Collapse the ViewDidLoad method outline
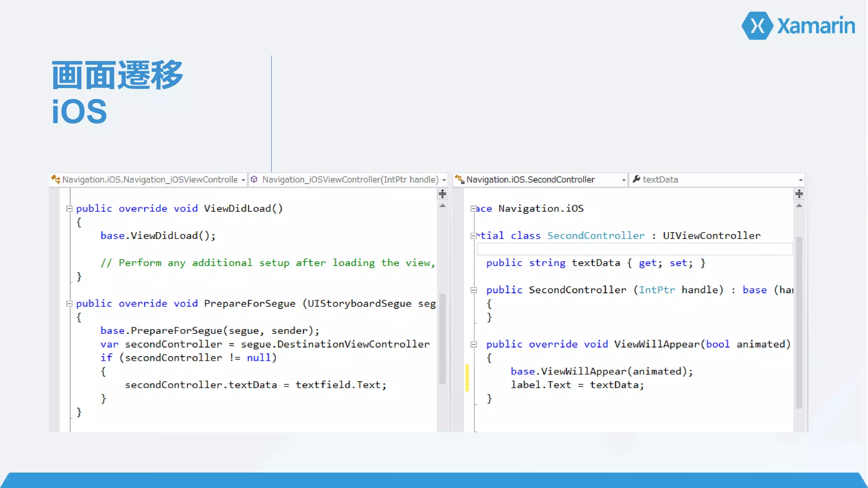The image size is (868, 488). (70, 208)
